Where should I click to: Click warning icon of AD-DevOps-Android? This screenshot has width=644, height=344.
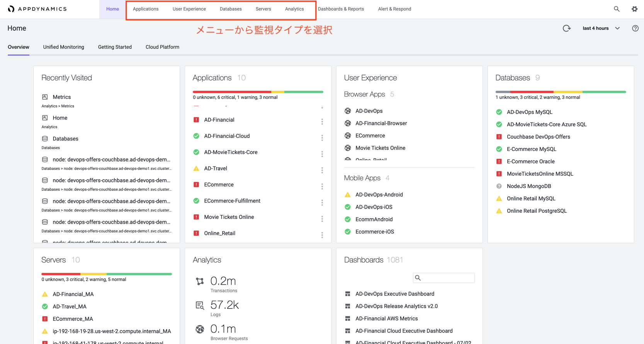(348, 195)
